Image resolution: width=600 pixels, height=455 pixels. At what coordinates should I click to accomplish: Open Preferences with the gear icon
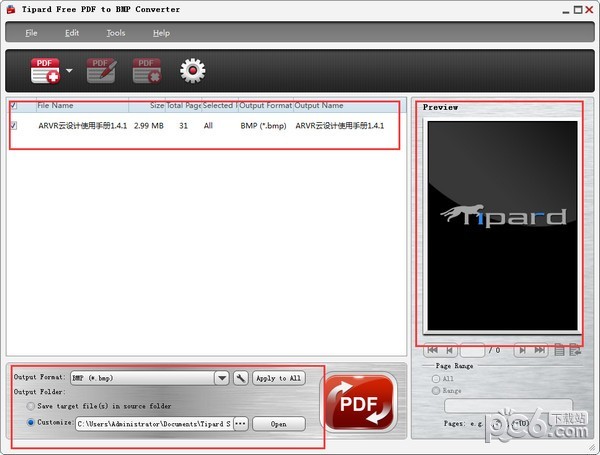192,70
